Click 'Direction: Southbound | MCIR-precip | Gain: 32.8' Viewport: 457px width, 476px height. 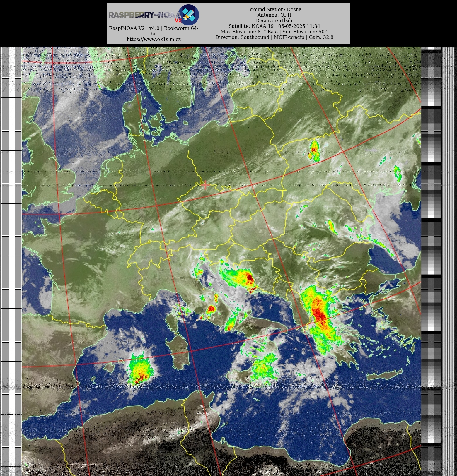click(274, 37)
